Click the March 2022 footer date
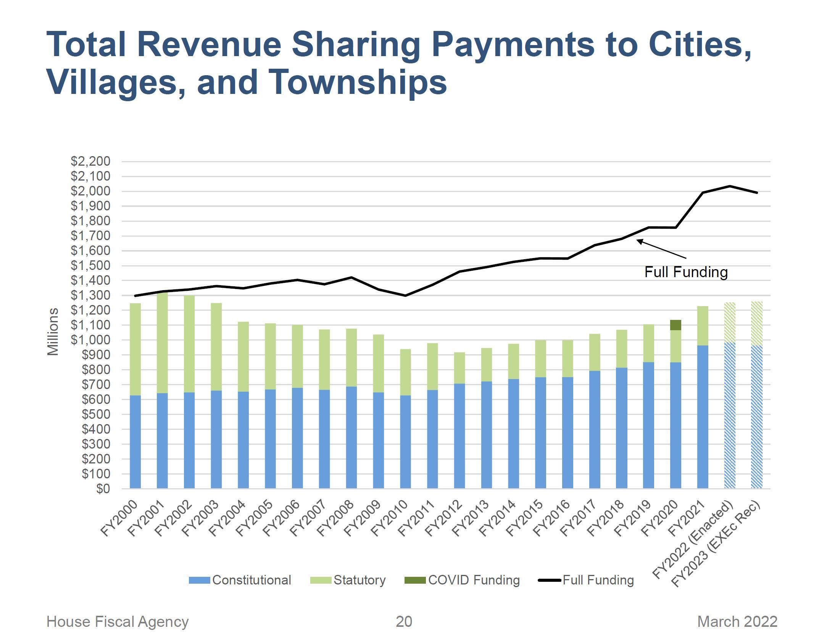This screenshot has width=819, height=644. click(737, 621)
